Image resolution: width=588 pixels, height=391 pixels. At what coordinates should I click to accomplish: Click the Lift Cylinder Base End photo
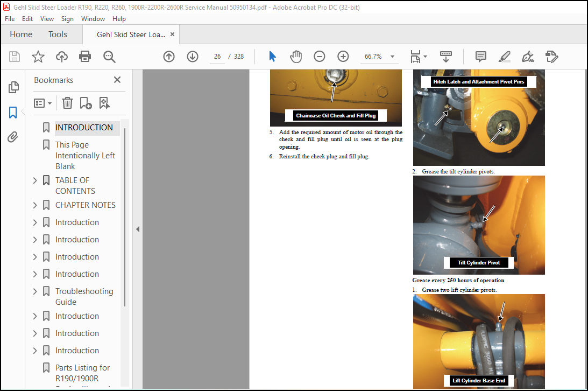(x=479, y=341)
